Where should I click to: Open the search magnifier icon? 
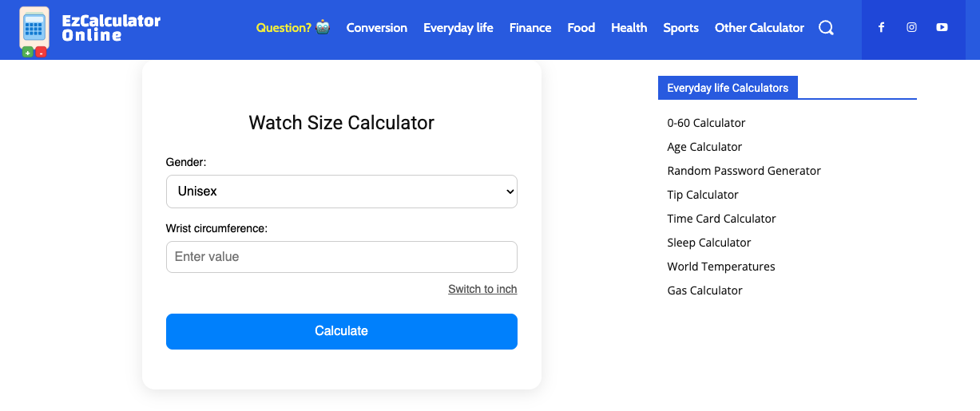826,28
